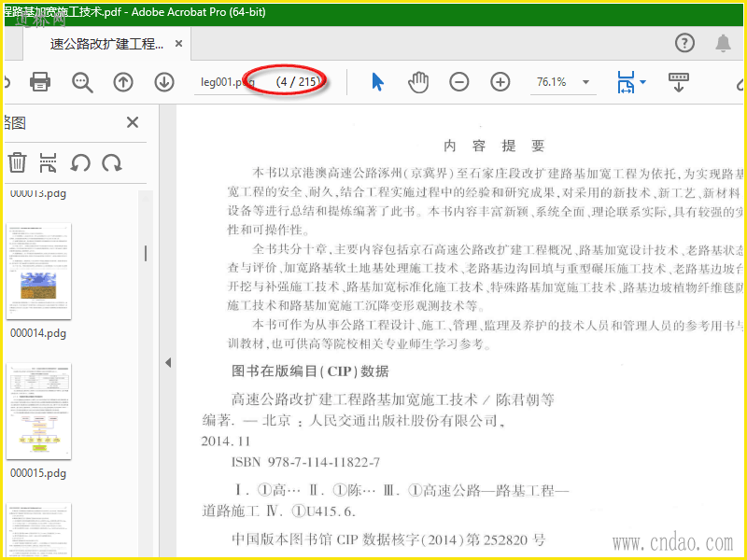Expand the fit page options arrow

click(x=642, y=82)
